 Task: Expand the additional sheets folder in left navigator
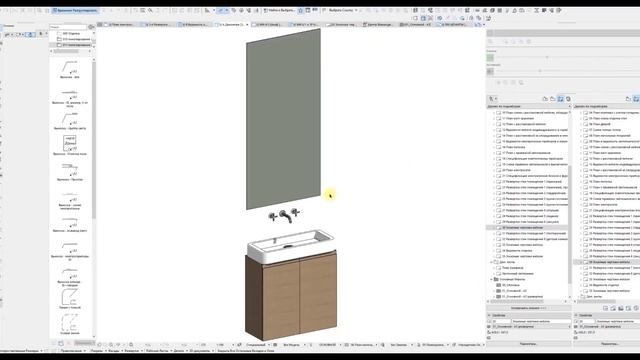pyautogui.click(x=491, y=262)
